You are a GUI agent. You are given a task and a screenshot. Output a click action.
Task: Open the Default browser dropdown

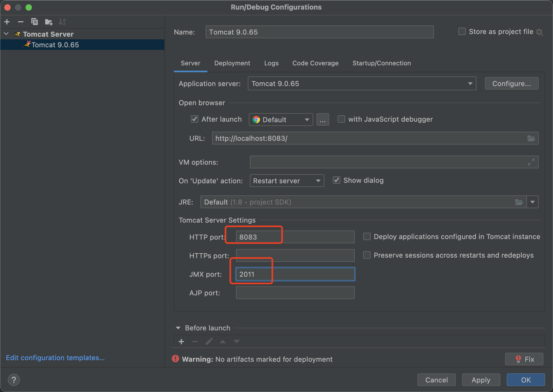coord(281,120)
